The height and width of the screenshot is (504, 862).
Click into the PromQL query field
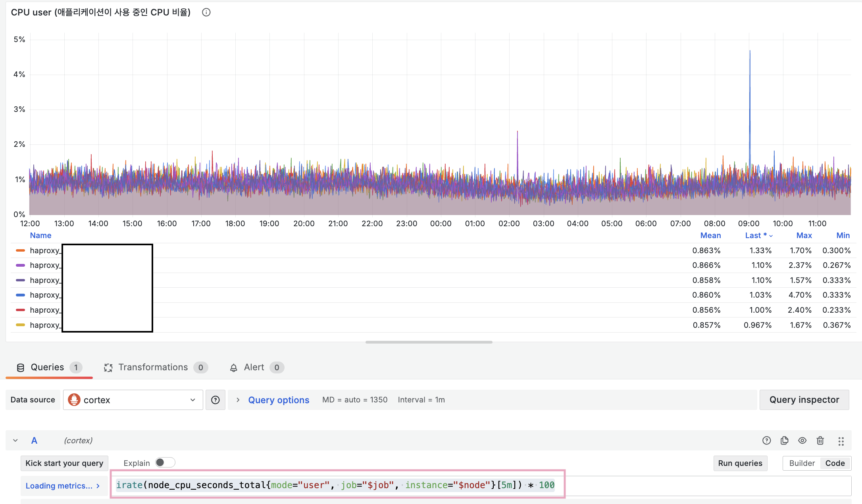[x=481, y=485]
